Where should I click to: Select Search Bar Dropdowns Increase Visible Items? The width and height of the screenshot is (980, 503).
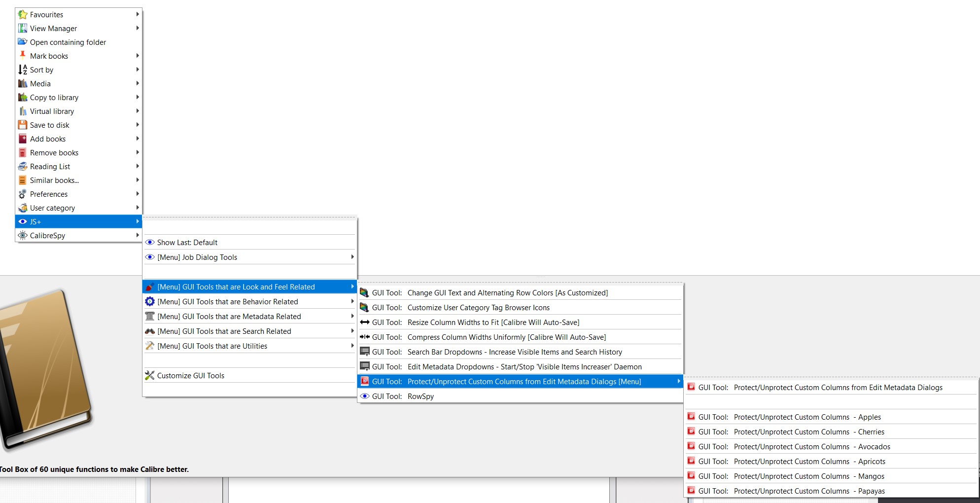520,352
